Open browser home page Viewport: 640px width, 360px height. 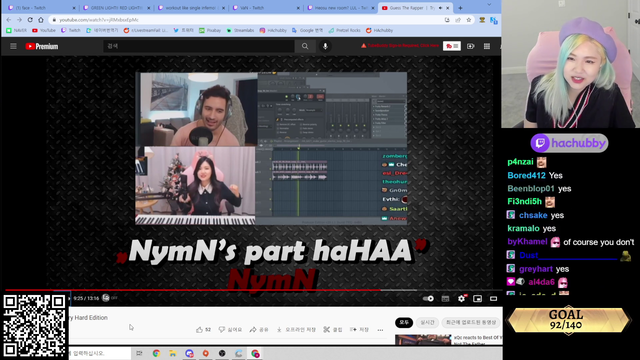[x=41, y=20]
